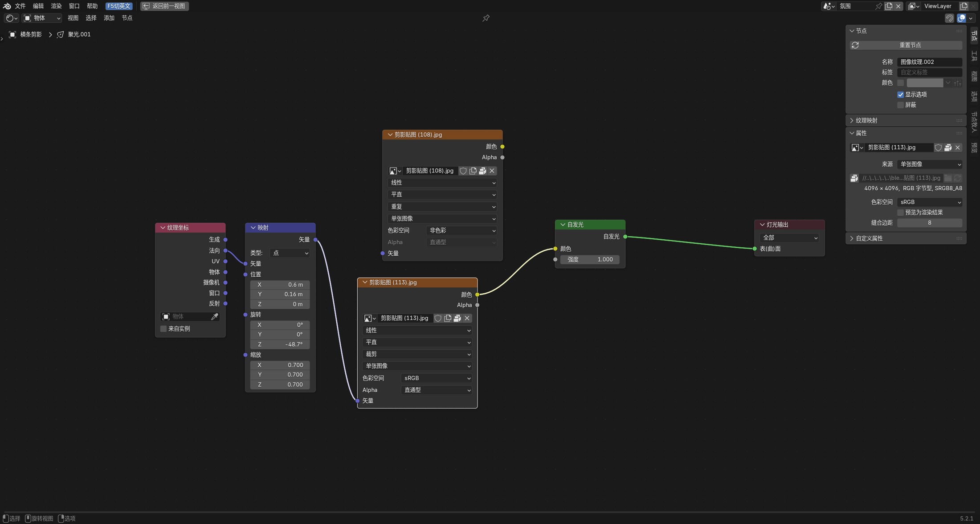Screen dimensions: 980x524
Task: Toggle custom node 颜色 checkbox
Action: tap(900, 83)
